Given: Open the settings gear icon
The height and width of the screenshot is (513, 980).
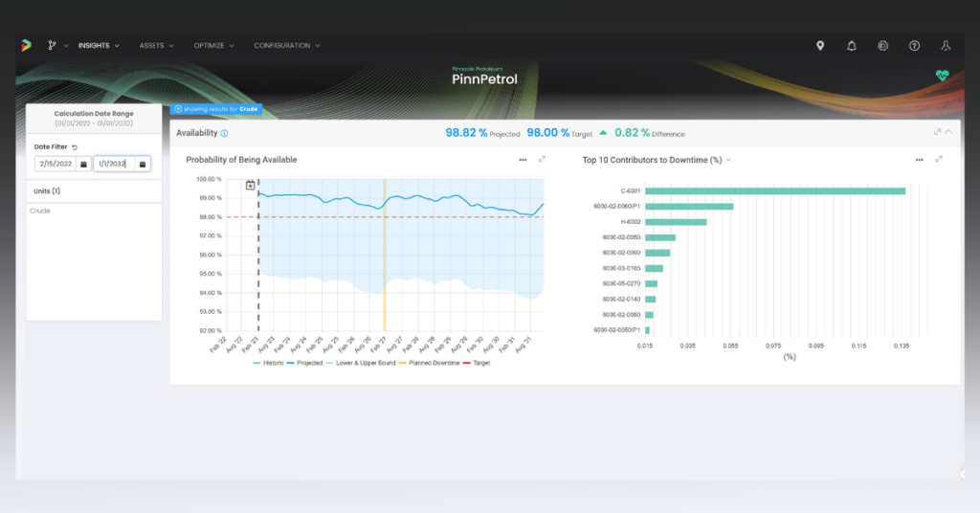Looking at the screenshot, I should click(882, 46).
